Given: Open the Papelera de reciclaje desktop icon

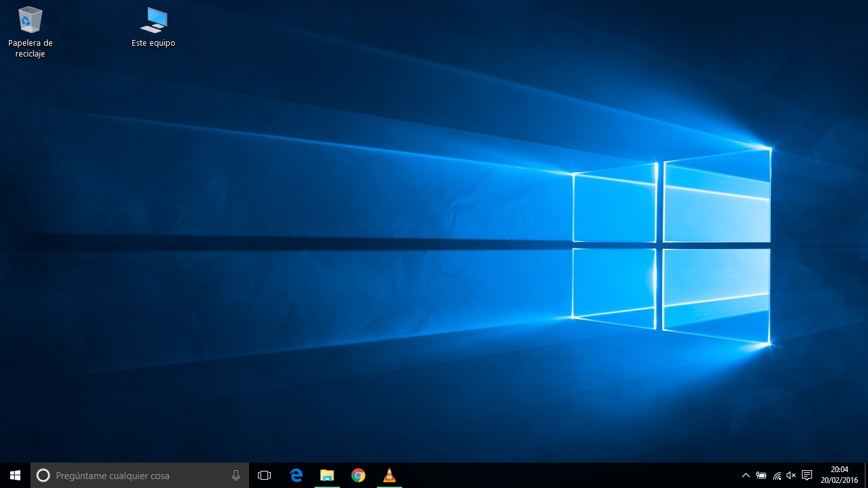Looking at the screenshot, I should coord(30,20).
